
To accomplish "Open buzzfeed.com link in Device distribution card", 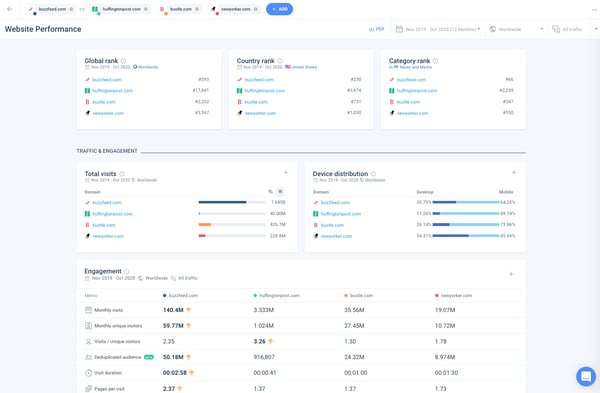I will [x=335, y=202].
